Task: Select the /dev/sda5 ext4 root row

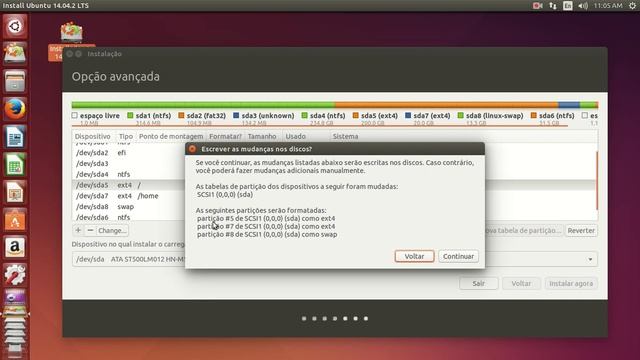Action: click(129, 185)
